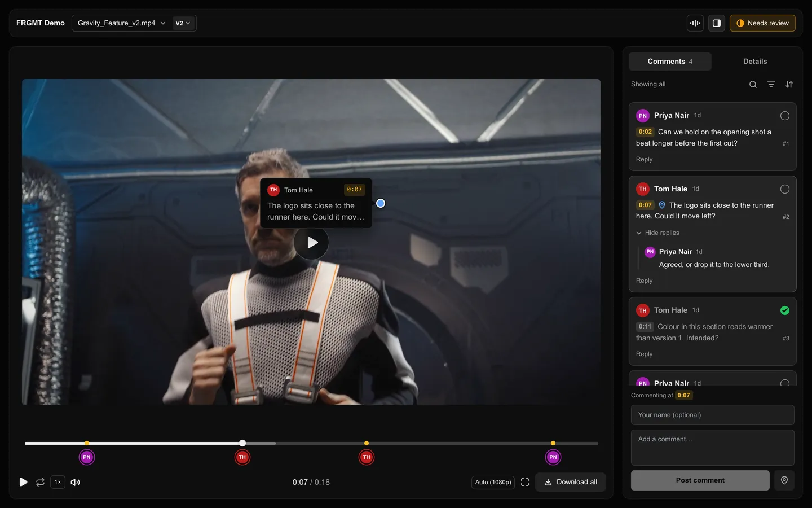
Task: Click the 0:07 timestamp badge in Tom's comment
Action: [x=645, y=205]
